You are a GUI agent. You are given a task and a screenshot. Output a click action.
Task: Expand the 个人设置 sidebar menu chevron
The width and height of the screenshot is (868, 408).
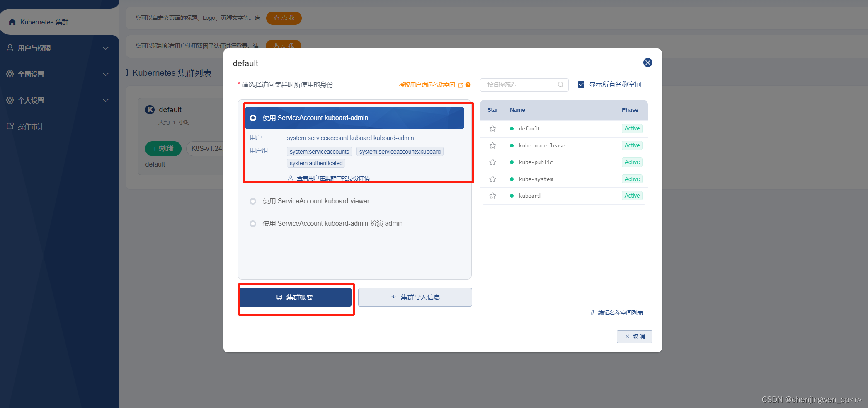[x=106, y=101]
